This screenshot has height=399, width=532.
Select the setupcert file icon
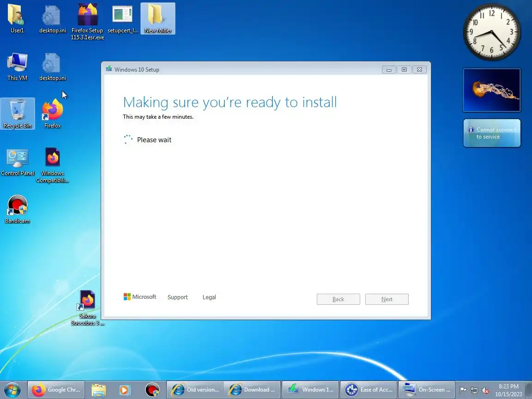point(122,18)
